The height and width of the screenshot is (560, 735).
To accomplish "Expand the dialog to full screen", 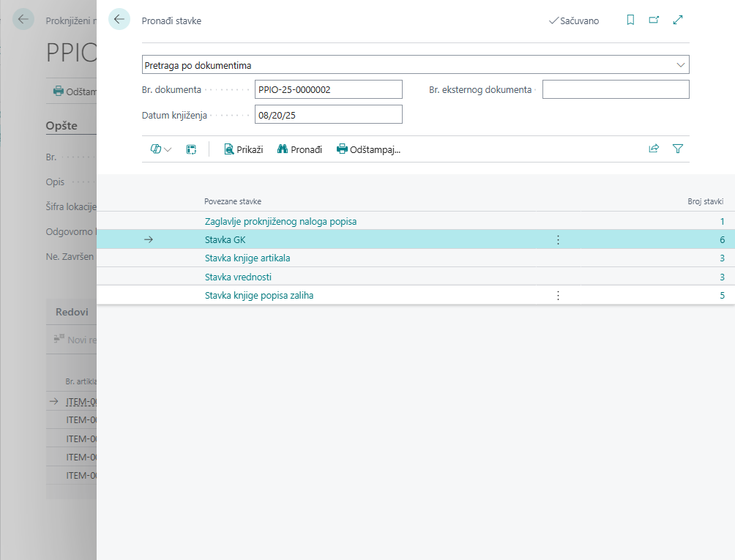I will pyautogui.click(x=678, y=20).
